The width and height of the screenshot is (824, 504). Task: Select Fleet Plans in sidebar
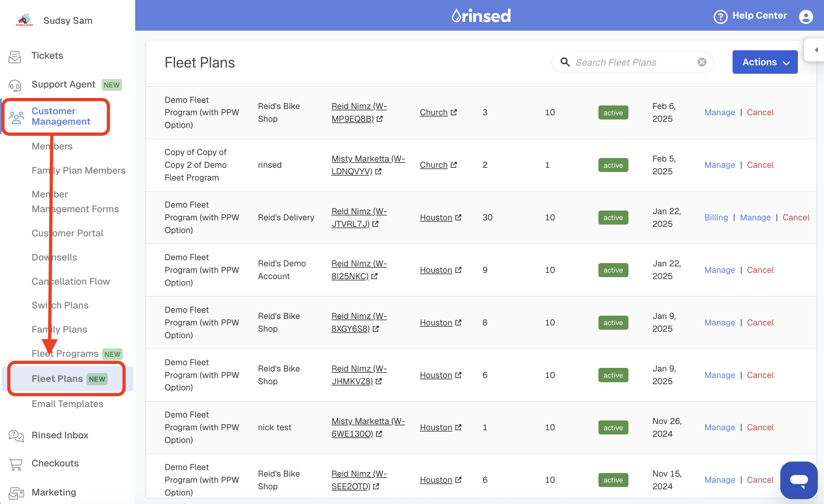tap(57, 378)
